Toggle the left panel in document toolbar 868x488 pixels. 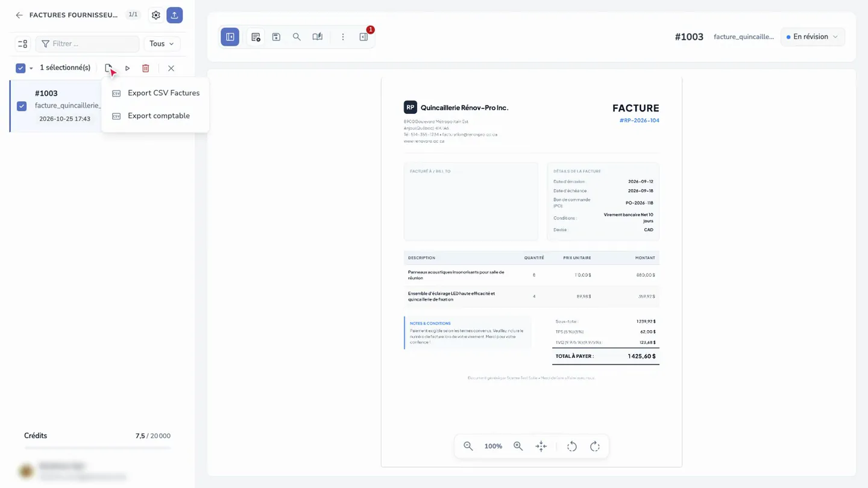pos(230,37)
